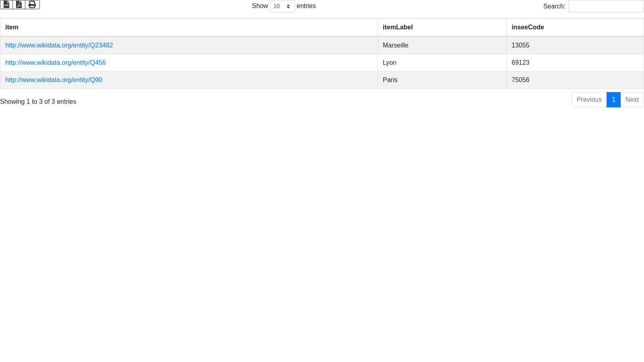The image size is (644, 362).
Task: Select the 13055 INSEE code cell
Action: point(520,45)
